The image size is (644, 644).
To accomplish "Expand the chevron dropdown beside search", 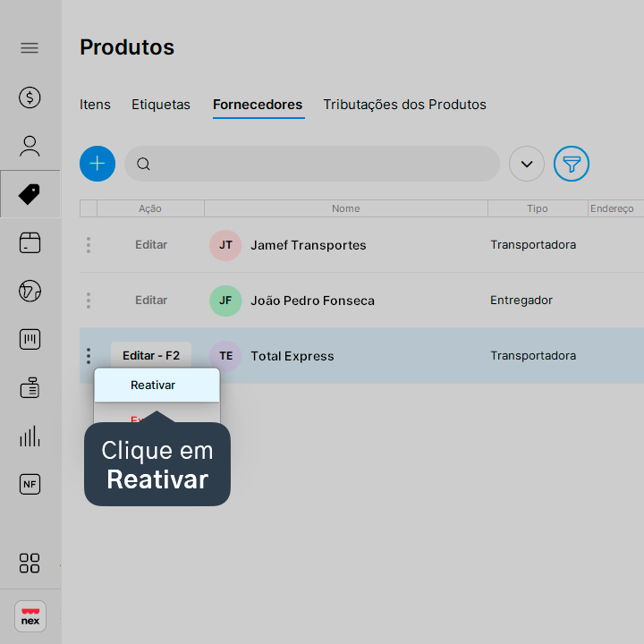I will pos(527,164).
